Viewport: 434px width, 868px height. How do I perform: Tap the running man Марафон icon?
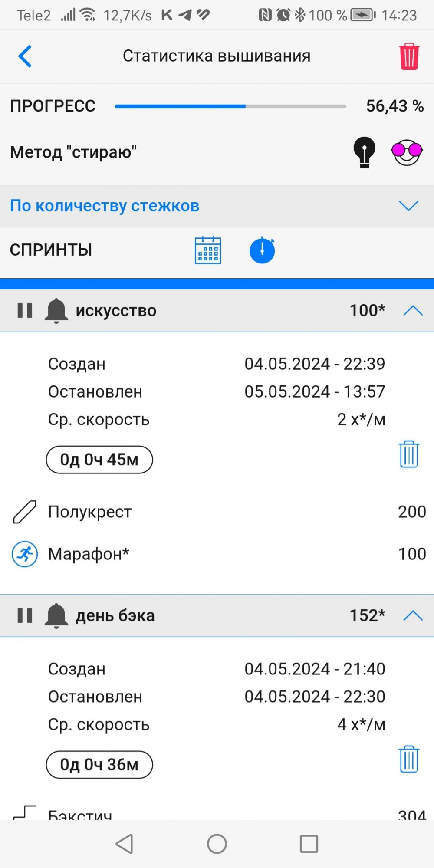pyautogui.click(x=24, y=554)
